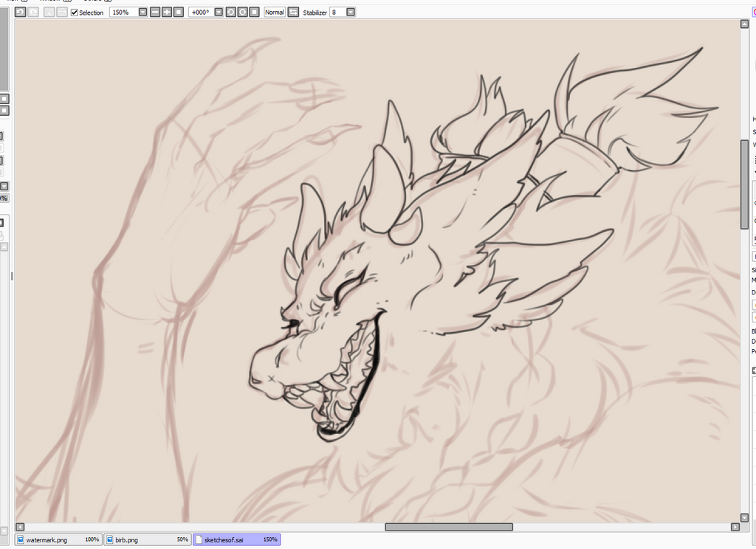This screenshot has width=756, height=549.
Task: Rotate the canvas clockwise
Action: pos(242,12)
